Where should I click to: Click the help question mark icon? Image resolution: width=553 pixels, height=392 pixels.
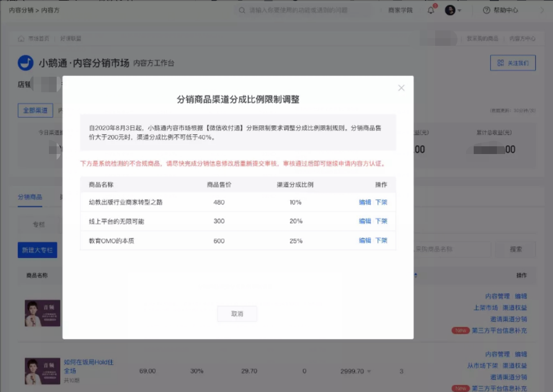pos(487,10)
